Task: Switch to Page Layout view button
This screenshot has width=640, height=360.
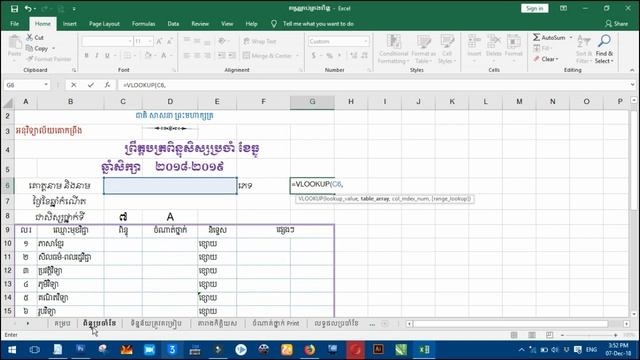Action: [532, 335]
